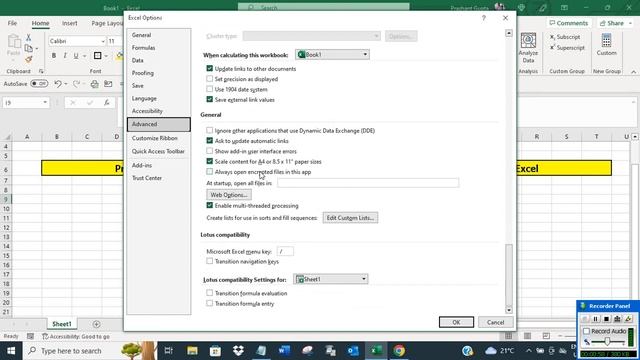This screenshot has height=360, width=640.
Task: Expand the Clipboard group dialog launcher
Action: [41, 71]
